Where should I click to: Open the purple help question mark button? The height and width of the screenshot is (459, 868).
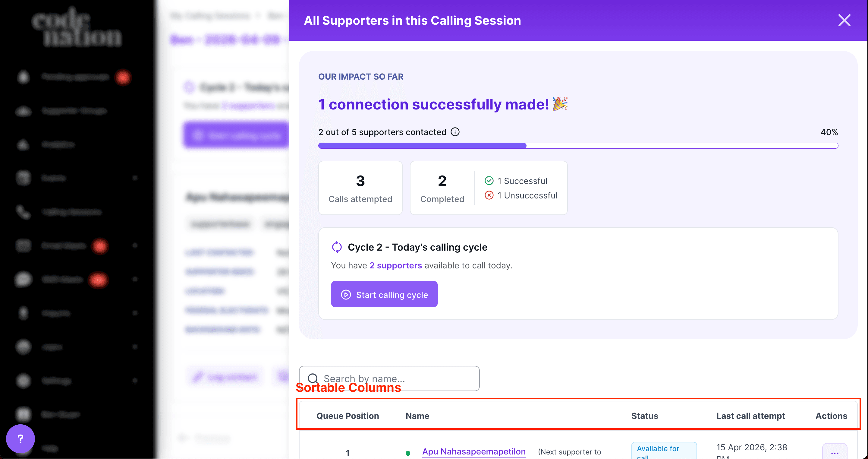coord(20,438)
